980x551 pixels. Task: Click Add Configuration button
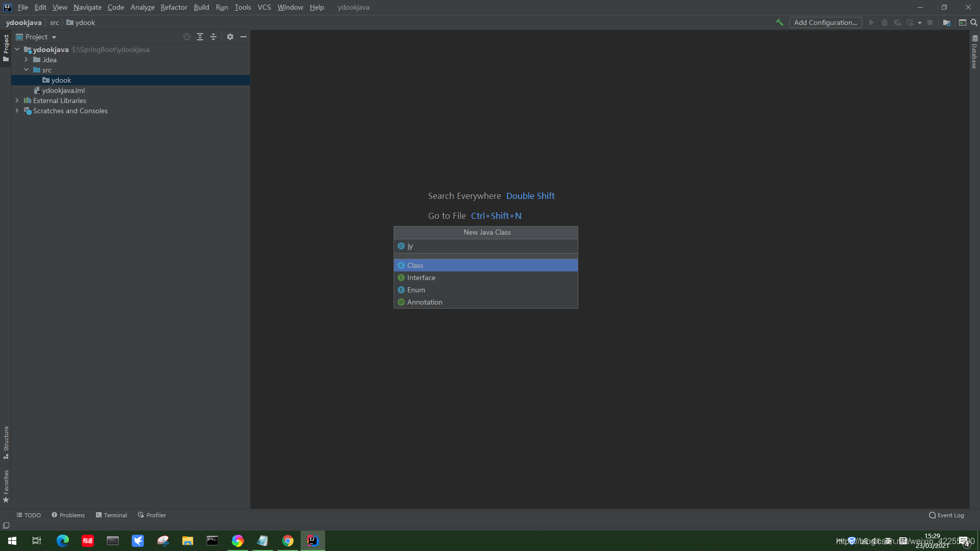pyautogui.click(x=825, y=22)
